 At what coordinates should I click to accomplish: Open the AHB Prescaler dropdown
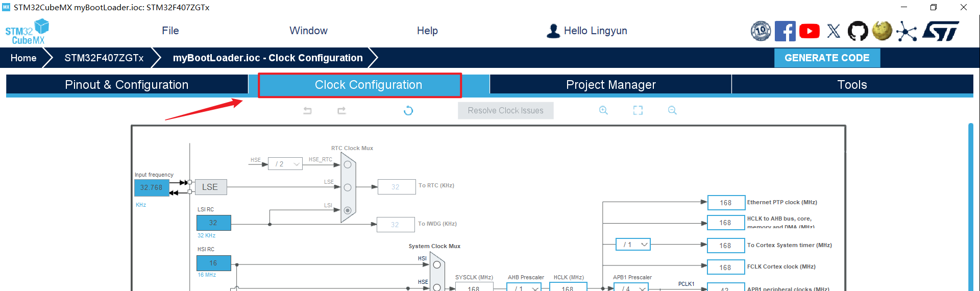tap(524, 287)
